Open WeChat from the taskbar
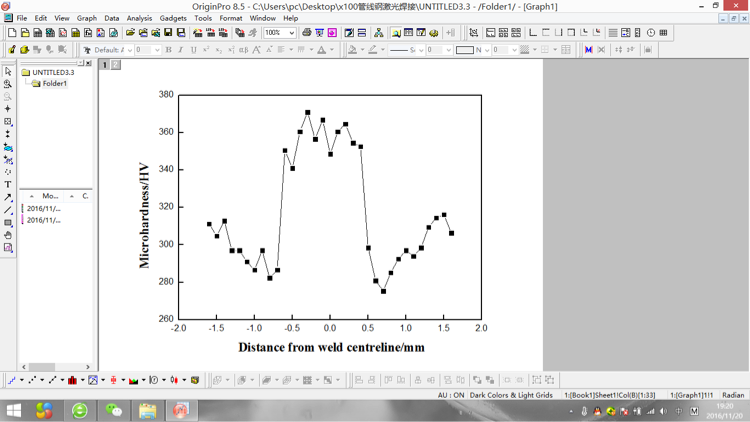Viewport: 750px width, 422px height. 114,411
